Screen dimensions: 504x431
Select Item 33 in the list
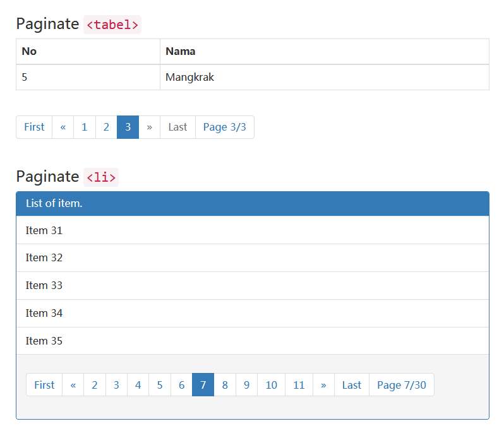(44, 285)
